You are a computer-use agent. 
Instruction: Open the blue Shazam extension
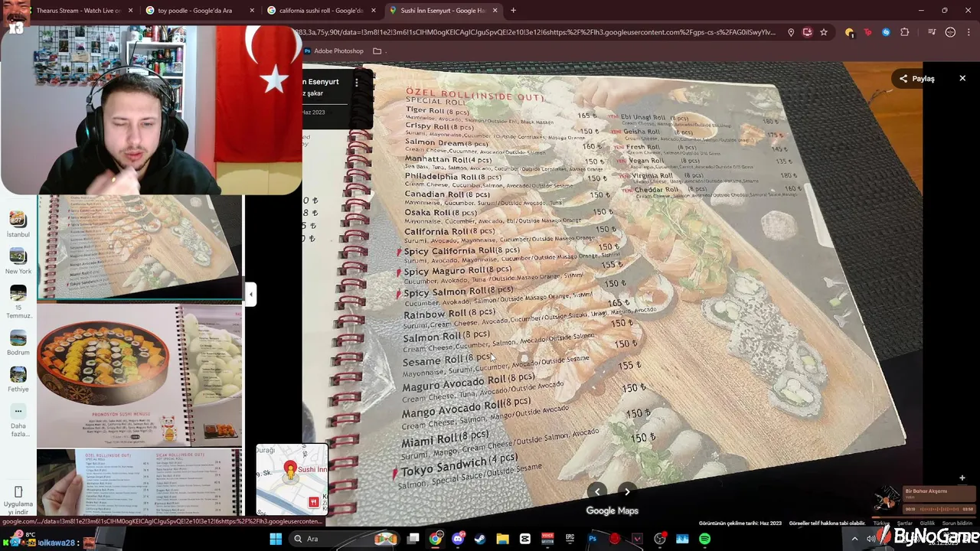886,32
